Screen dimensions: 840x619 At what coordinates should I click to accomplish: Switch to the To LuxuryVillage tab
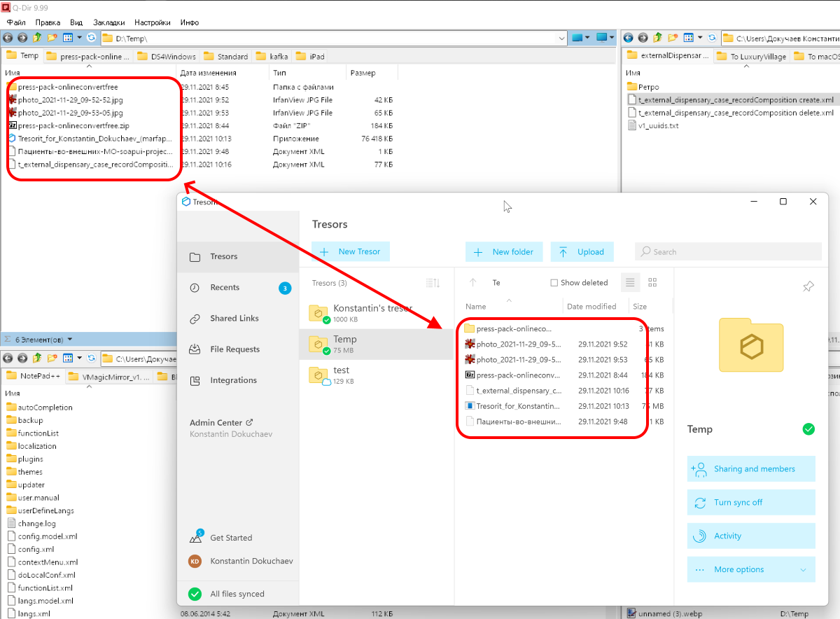point(752,56)
